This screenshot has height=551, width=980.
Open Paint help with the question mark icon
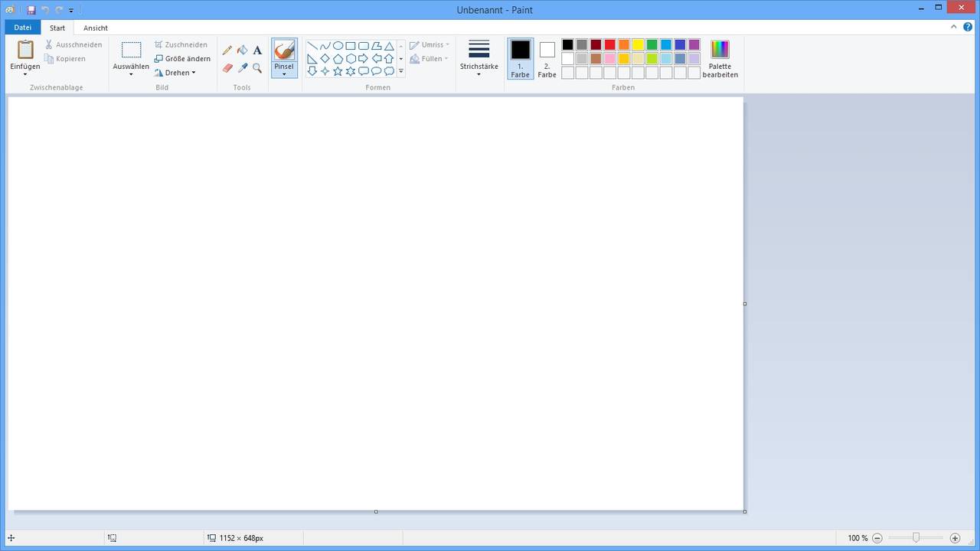click(968, 27)
